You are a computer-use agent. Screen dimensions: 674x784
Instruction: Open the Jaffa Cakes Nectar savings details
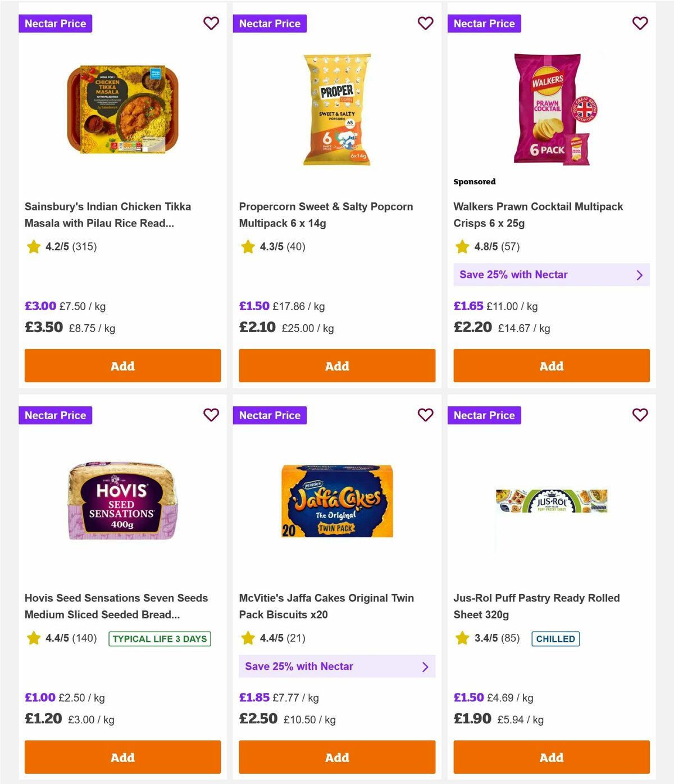pos(337,666)
